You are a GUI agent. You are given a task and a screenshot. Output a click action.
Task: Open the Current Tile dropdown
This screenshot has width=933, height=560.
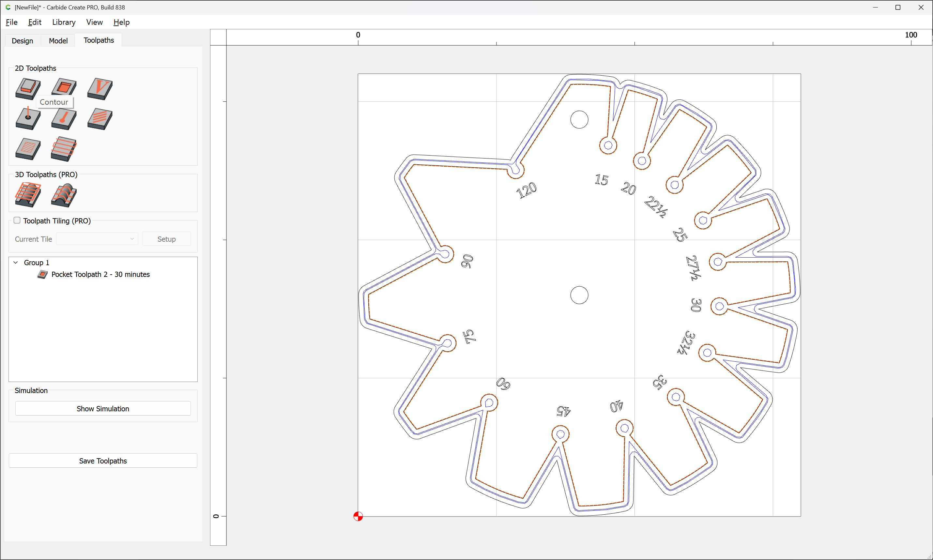click(x=97, y=239)
